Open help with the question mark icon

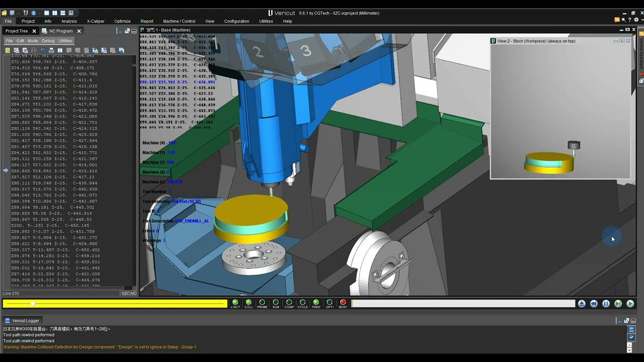coord(629,20)
